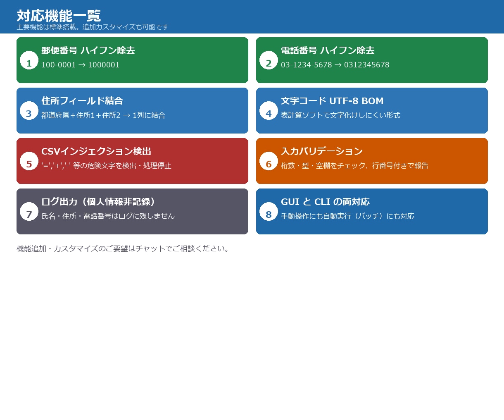This screenshot has width=504, height=420.
Task: Click the CSVインジェクション検出 title
Action: pos(96,151)
